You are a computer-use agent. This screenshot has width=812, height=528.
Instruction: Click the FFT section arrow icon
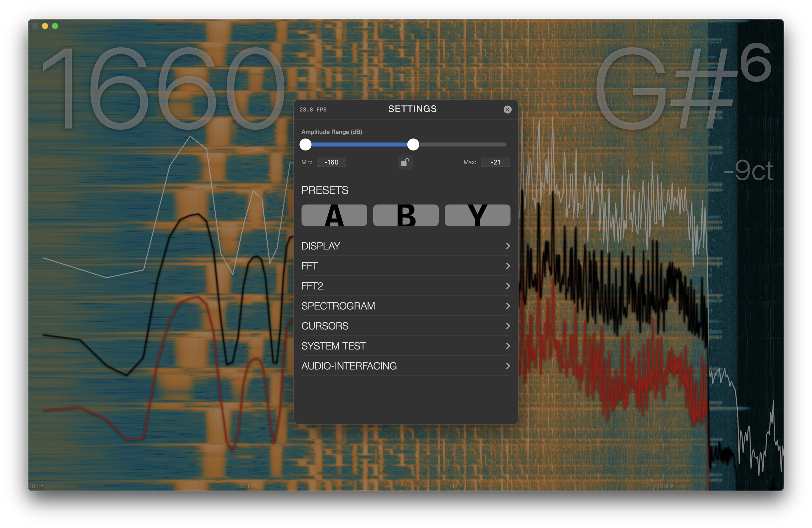click(x=508, y=266)
